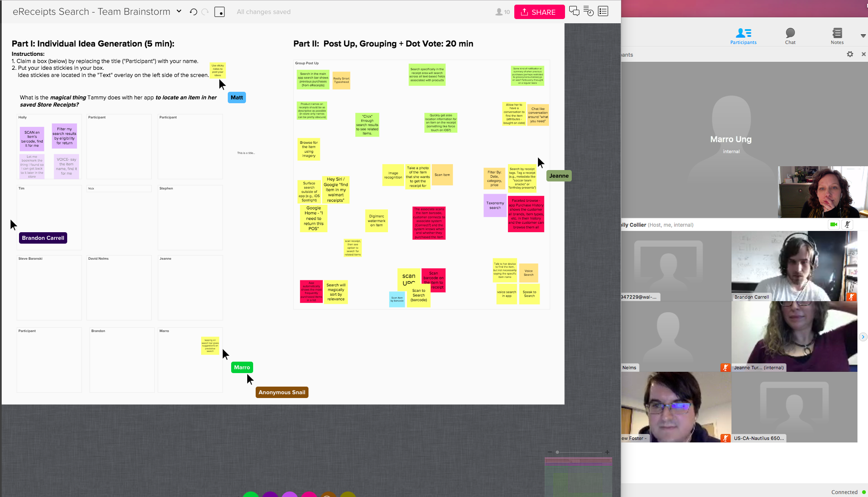Click the zoom in plus icon
Screen dimensions: 868x497
click(607, 452)
